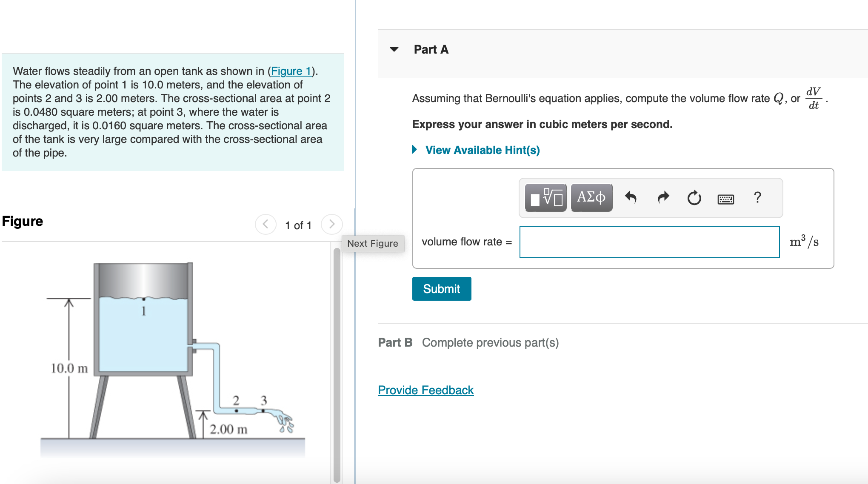Open Provide Feedback link
Image resolution: width=868 pixels, height=484 pixels.
(x=425, y=390)
